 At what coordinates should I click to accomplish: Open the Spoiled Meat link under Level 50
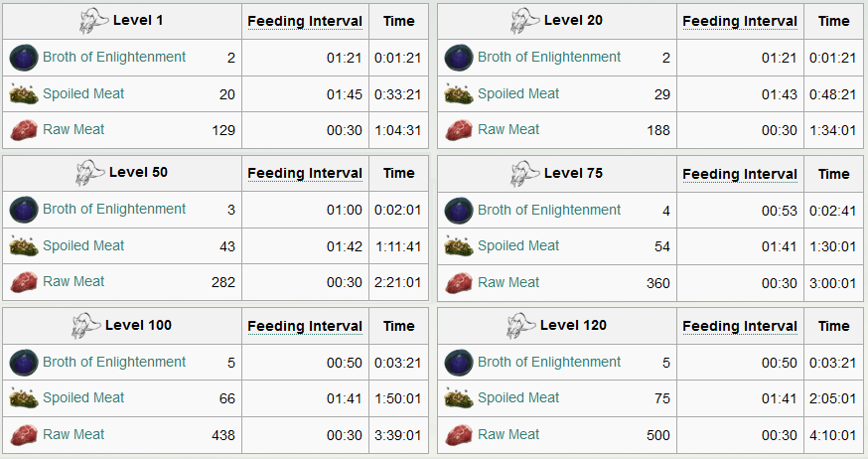click(x=83, y=245)
